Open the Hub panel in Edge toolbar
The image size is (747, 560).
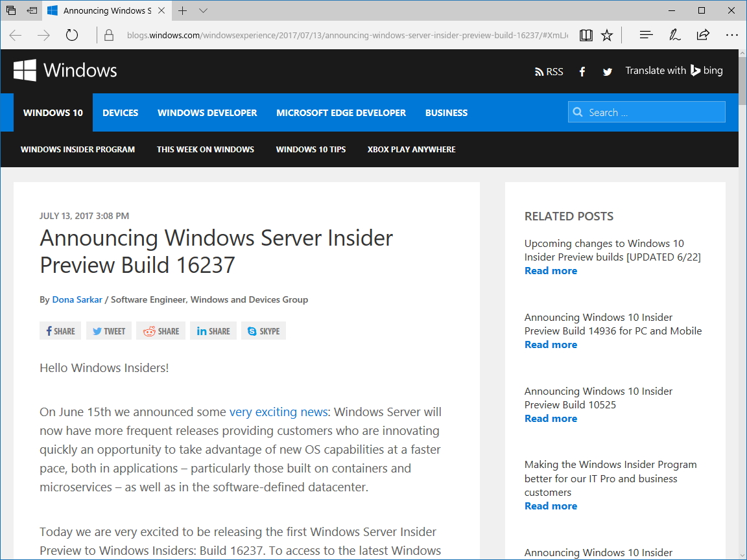646,35
